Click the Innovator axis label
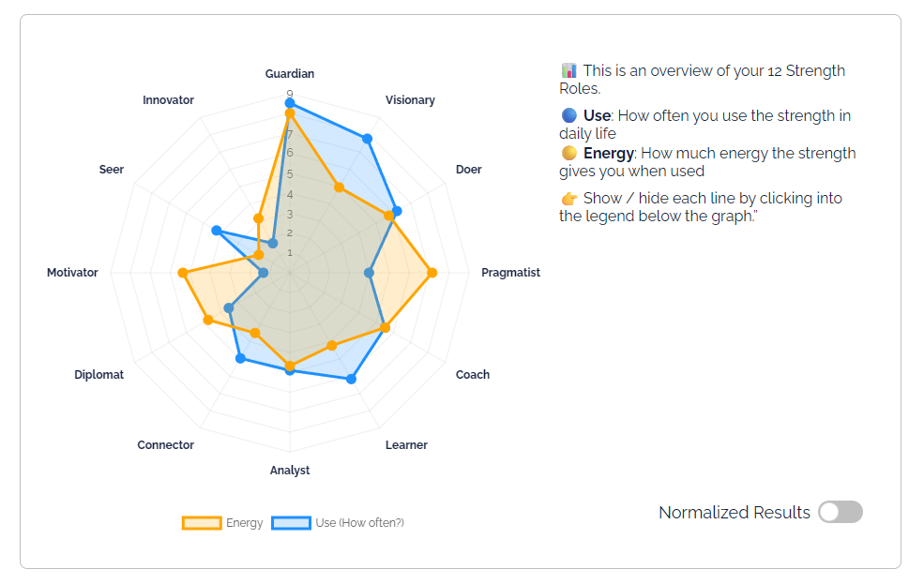 [x=169, y=100]
